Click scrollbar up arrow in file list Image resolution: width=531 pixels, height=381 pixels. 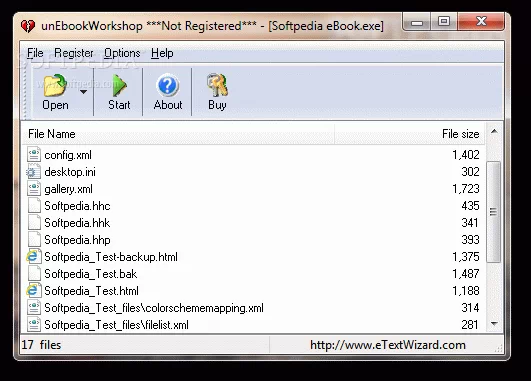(494, 131)
